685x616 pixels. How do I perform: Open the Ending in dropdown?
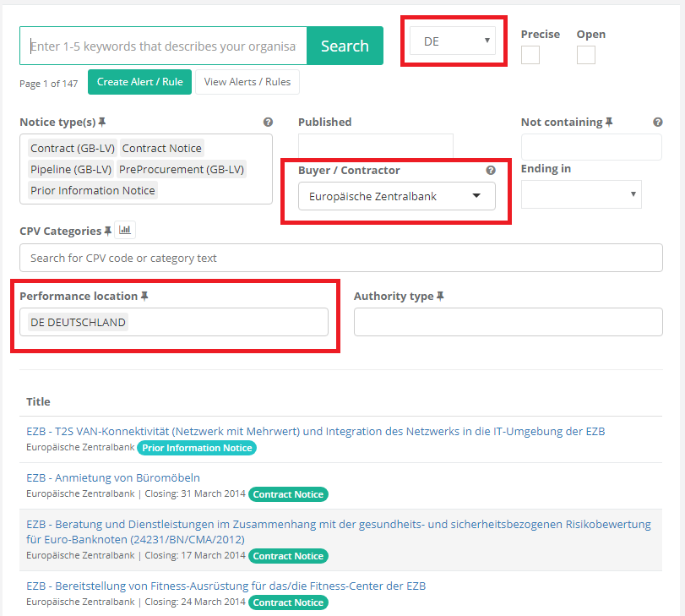point(581,194)
